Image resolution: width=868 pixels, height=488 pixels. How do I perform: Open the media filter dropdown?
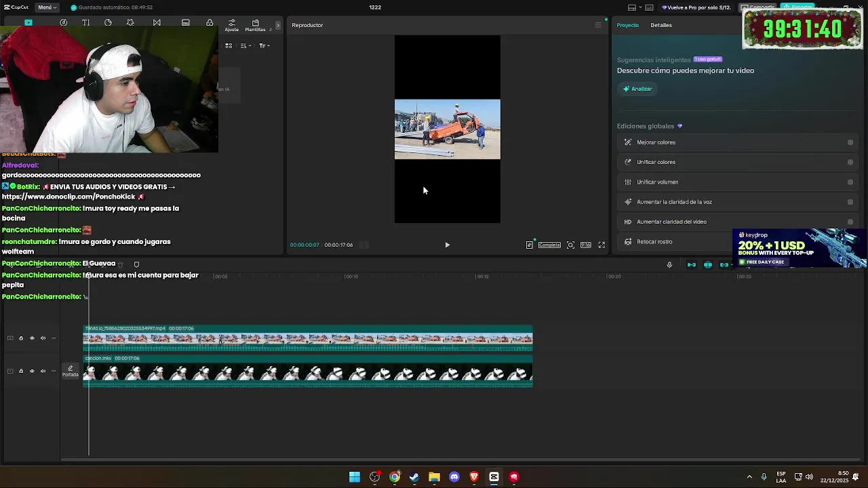click(264, 45)
